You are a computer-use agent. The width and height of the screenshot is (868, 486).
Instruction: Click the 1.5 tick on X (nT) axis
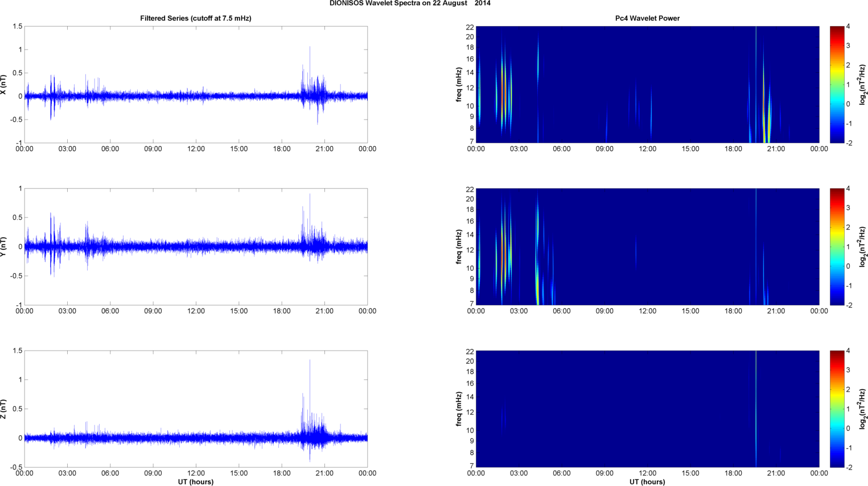coord(17,26)
